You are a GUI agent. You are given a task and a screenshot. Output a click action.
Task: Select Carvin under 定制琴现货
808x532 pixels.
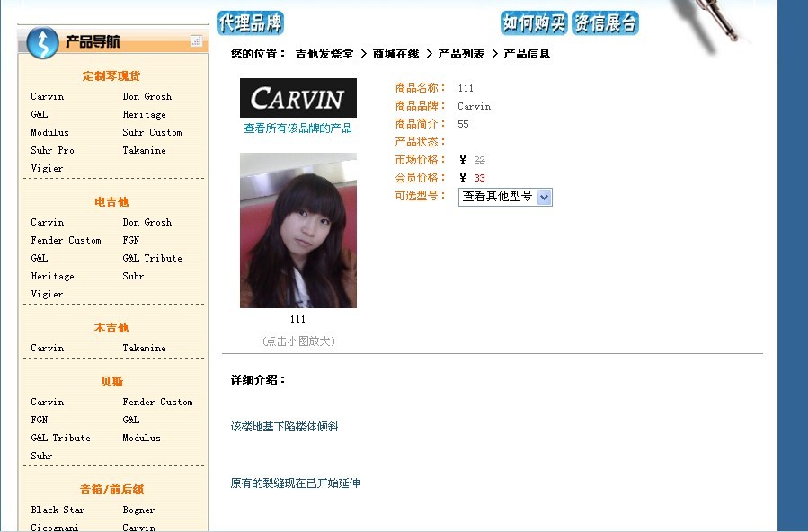(48, 96)
